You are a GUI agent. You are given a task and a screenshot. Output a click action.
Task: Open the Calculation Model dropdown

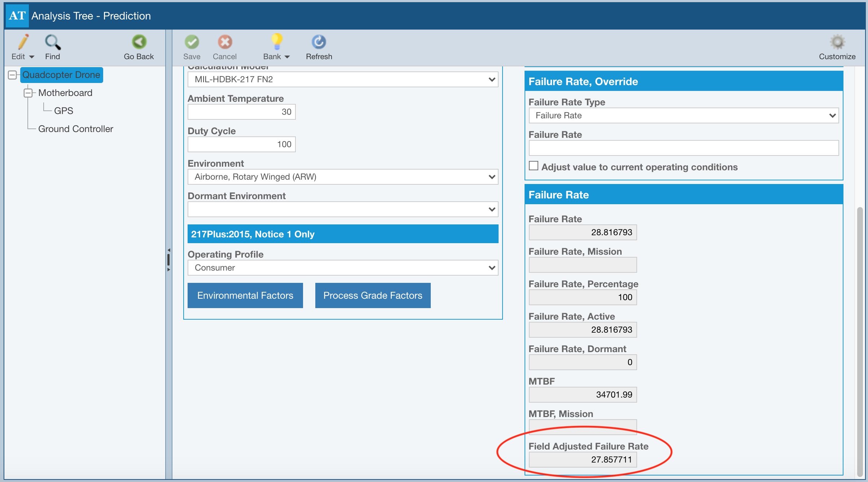pos(343,79)
